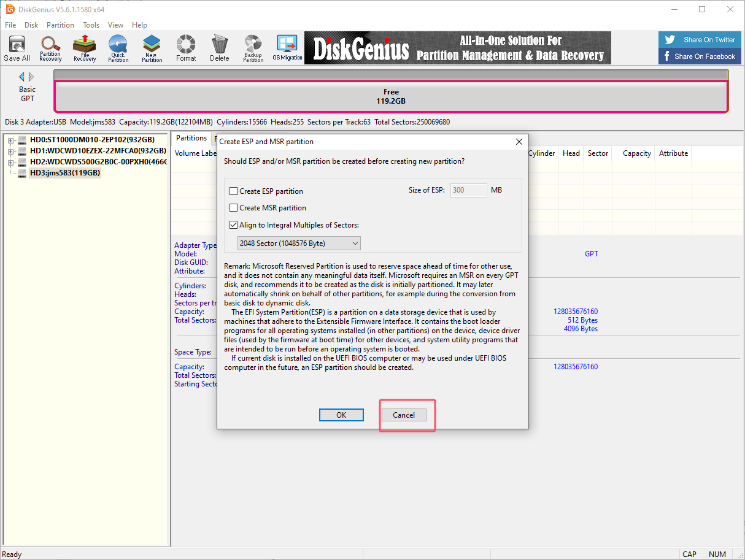Enable the Create ESP partition checkbox
Image resolution: width=745 pixels, height=560 pixels.
pyautogui.click(x=234, y=191)
